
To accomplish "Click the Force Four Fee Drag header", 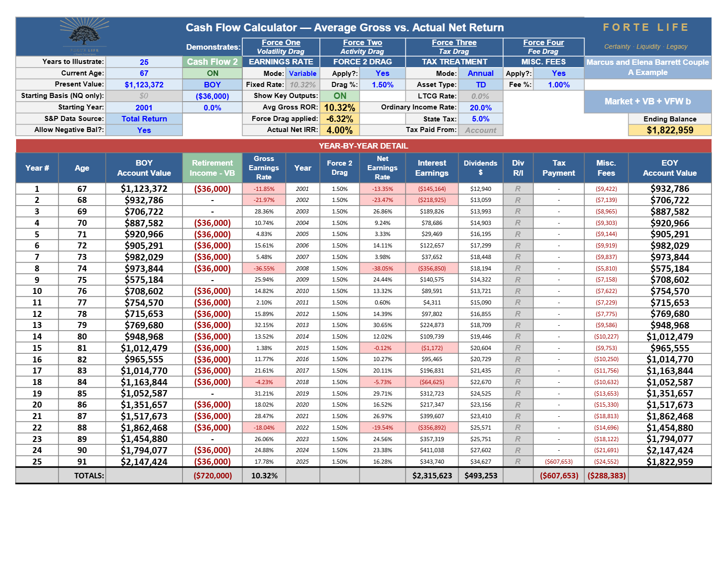I will (543, 47).
